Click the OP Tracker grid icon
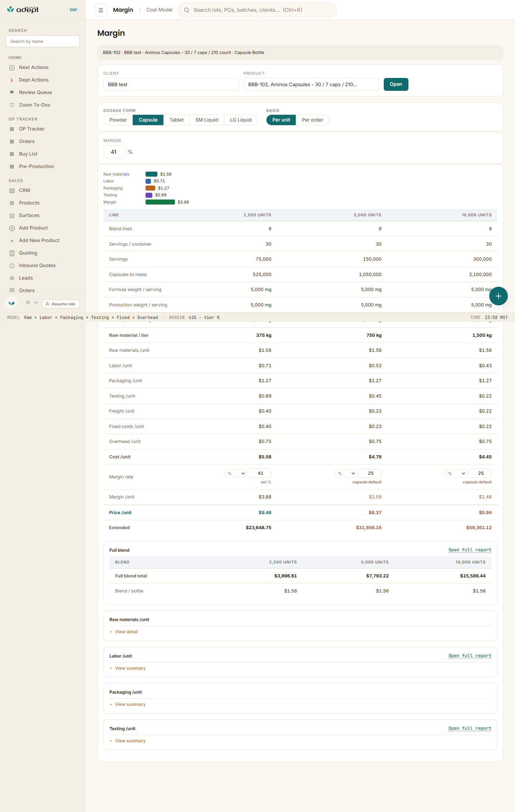This screenshot has height=812, width=515. [x=12, y=129]
